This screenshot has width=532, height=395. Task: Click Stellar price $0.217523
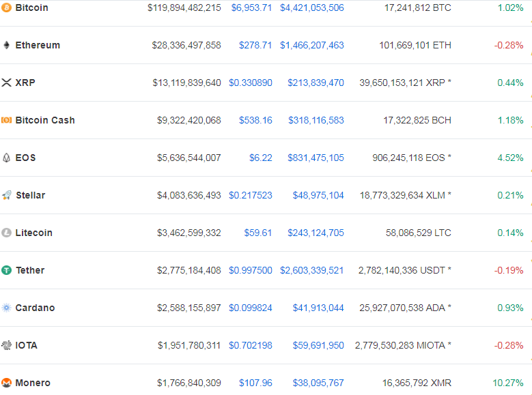pyautogui.click(x=251, y=195)
